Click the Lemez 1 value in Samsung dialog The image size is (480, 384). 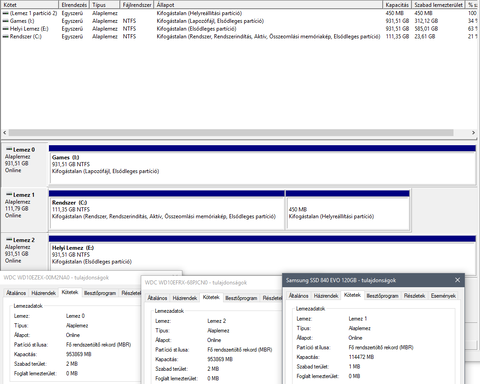(358, 319)
